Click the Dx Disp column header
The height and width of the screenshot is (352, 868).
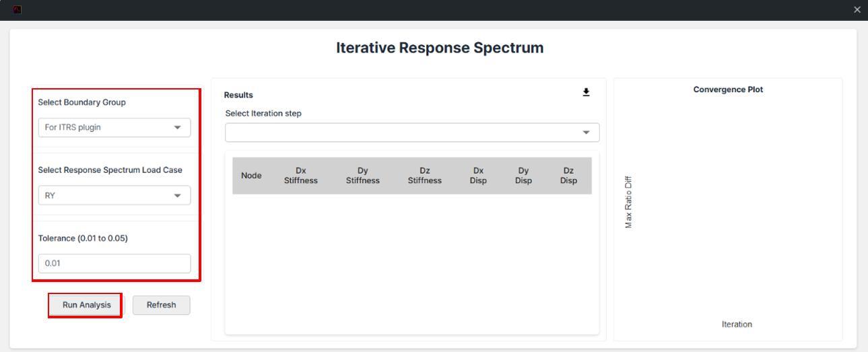pyautogui.click(x=478, y=176)
